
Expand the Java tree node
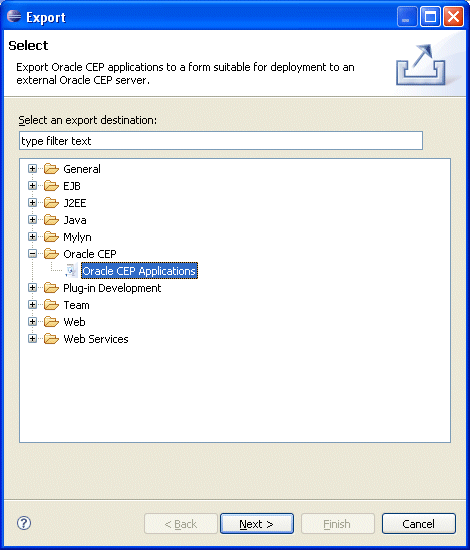32,220
